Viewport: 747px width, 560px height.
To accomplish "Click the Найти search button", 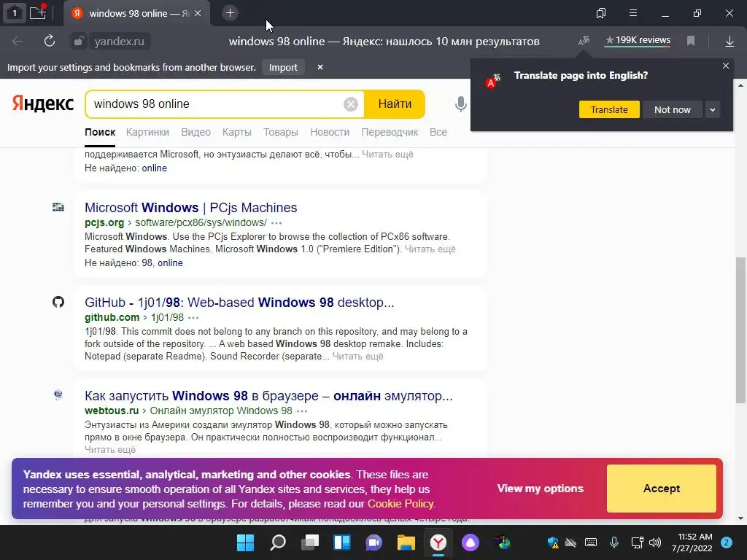I will (395, 104).
